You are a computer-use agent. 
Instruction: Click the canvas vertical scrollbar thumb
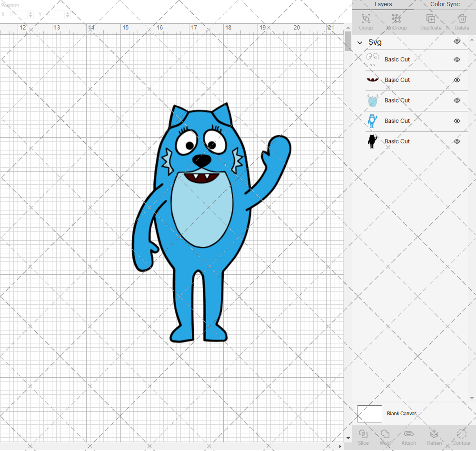[348, 41]
